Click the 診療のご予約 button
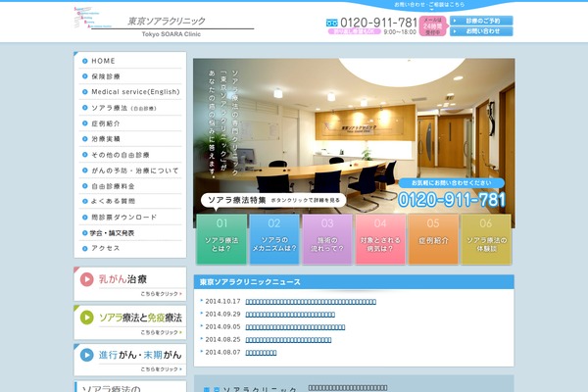This screenshot has height=392, width=588. 481,21
